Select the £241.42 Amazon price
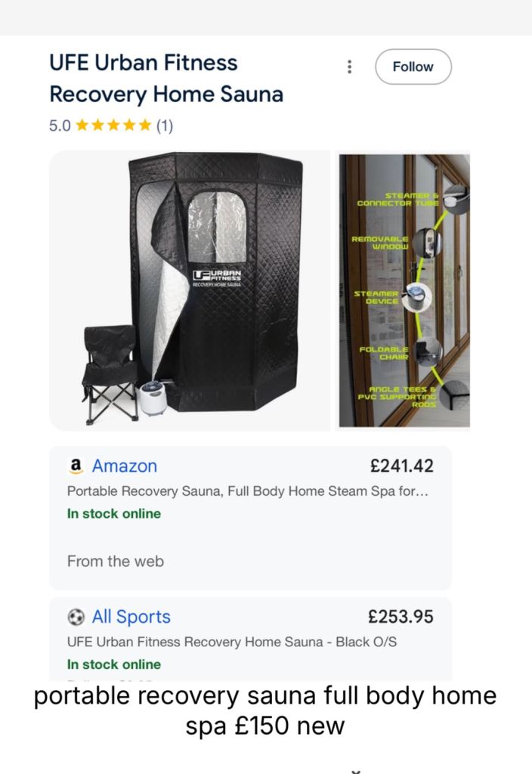 click(401, 466)
